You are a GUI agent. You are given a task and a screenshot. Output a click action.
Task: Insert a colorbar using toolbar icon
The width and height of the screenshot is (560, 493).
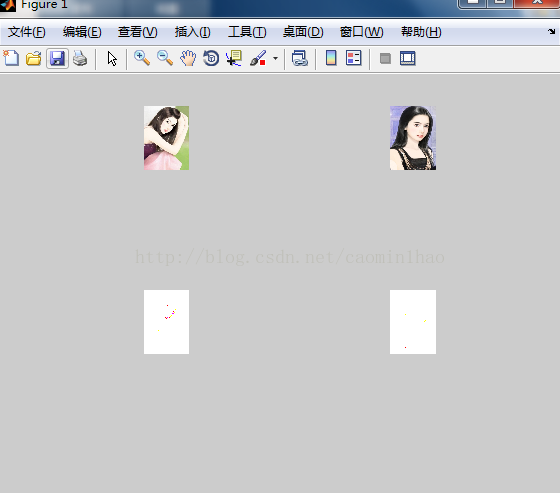coord(331,58)
